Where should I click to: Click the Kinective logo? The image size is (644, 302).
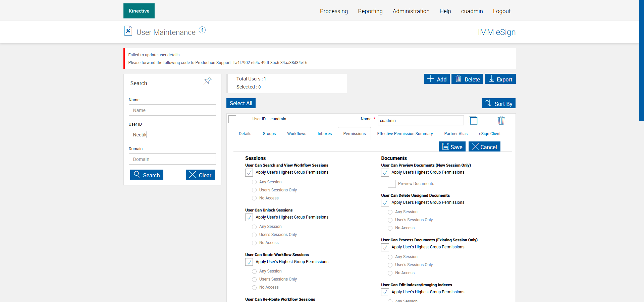tap(139, 11)
